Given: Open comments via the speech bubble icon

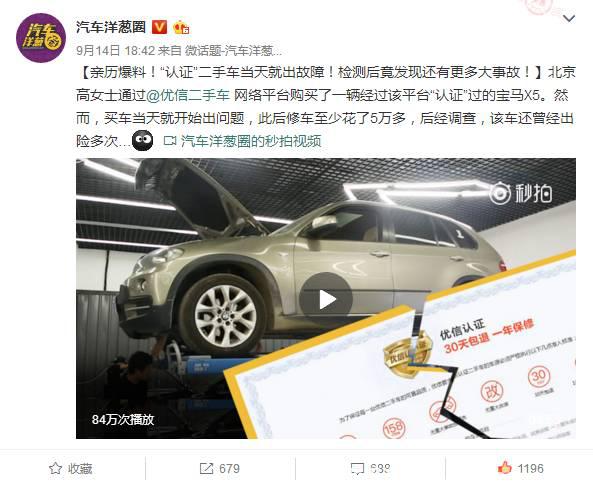Looking at the screenshot, I should click(357, 469).
